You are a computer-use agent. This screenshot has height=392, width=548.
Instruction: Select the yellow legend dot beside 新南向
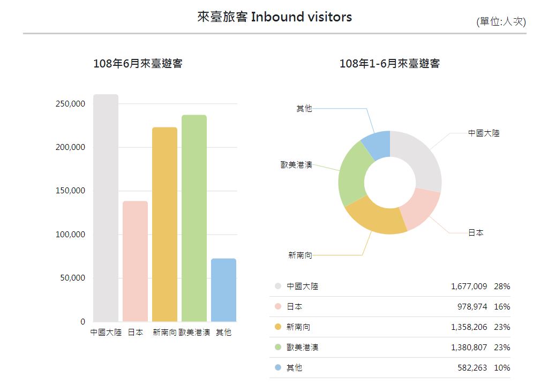(278, 327)
